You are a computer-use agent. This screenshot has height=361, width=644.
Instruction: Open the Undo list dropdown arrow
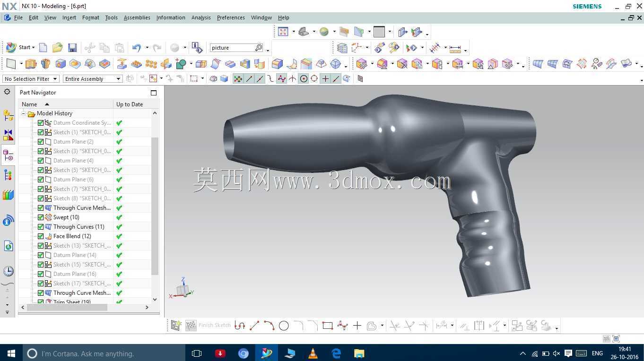(x=147, y=48)
